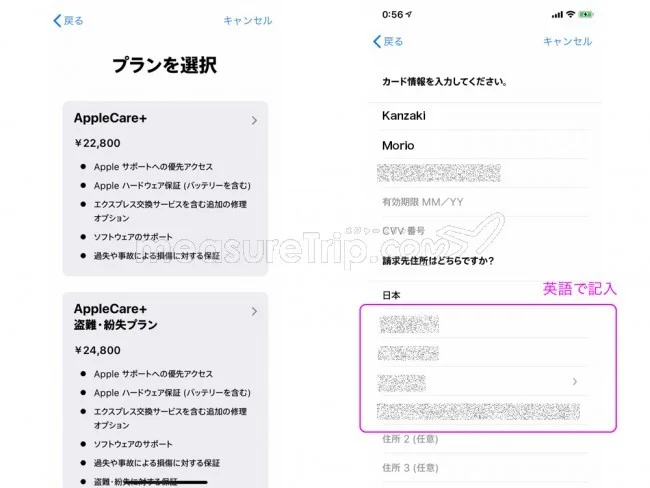
Task: Tap カード情報を入力してください heading
Action: (x=445, y=82)
